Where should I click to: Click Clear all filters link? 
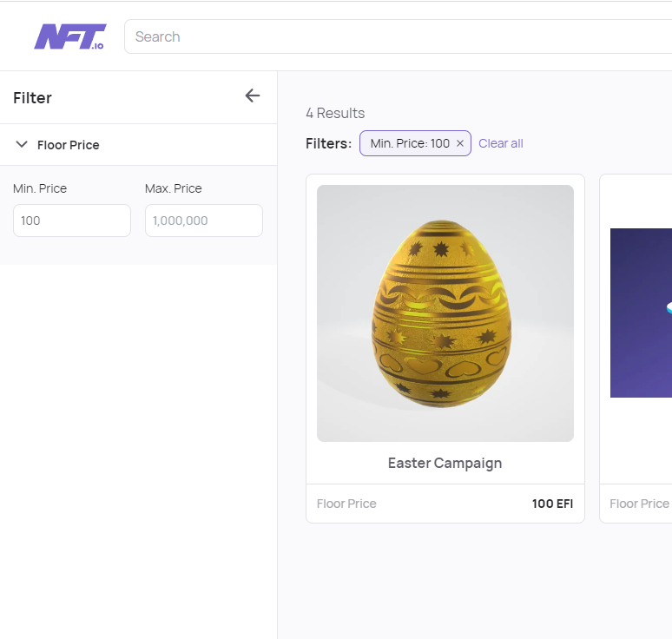tap(501, 143)
